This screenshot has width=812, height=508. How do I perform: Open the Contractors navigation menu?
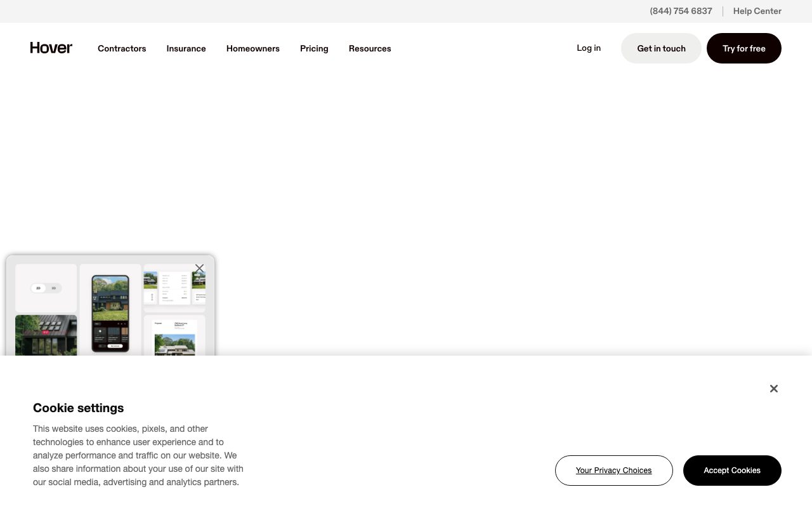tap(122, 48)
